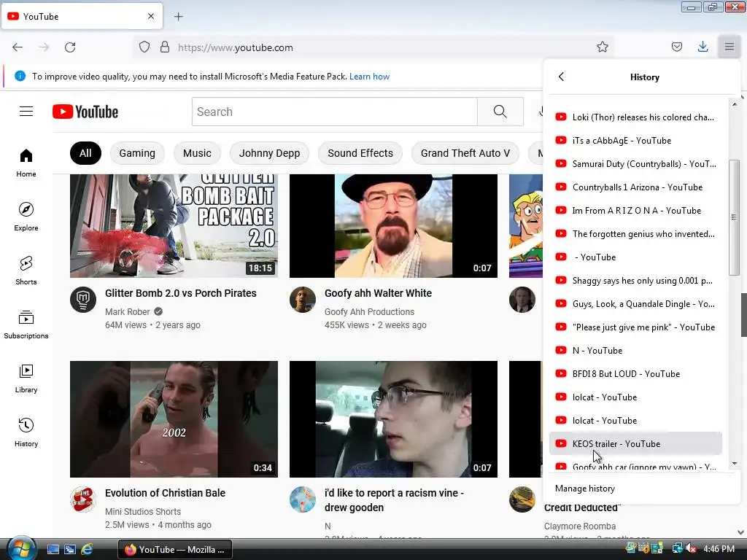Image resolution: width=747 pixels, height=560 pixels.
Task: Reload the page with the refresh icon
Action: (70, 47)
